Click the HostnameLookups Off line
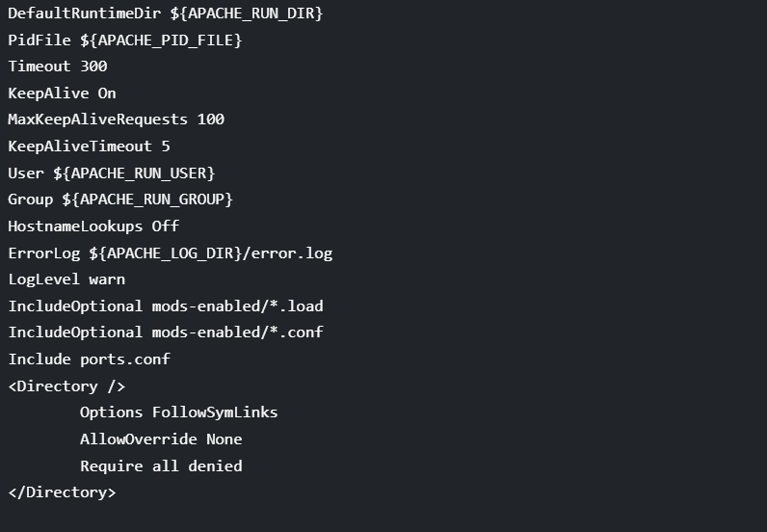This screenshot has width=767, height=532. click(x=93, y=226)
